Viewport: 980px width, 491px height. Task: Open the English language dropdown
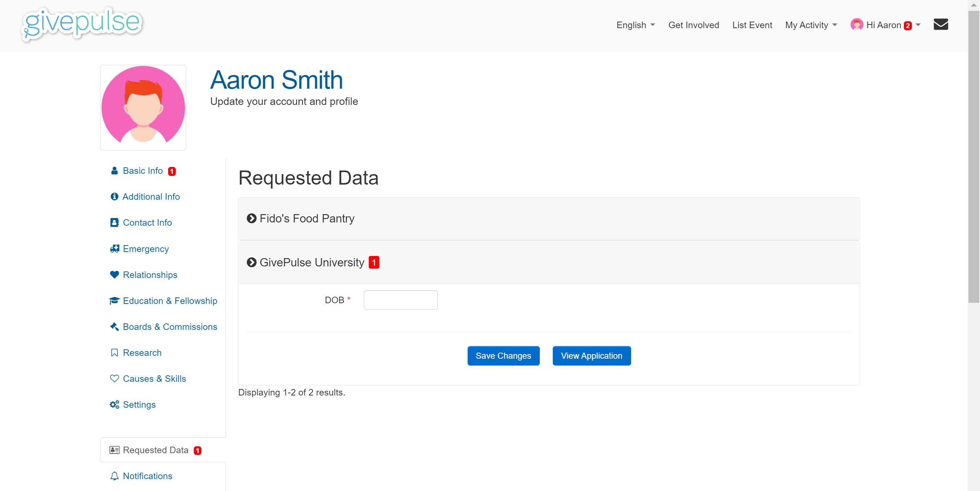(635, 25)
